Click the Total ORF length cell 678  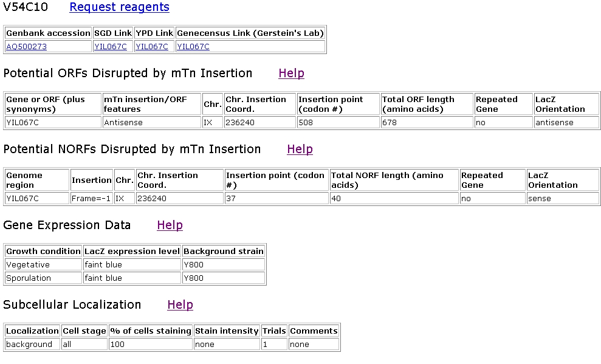(x=427, y=122)
